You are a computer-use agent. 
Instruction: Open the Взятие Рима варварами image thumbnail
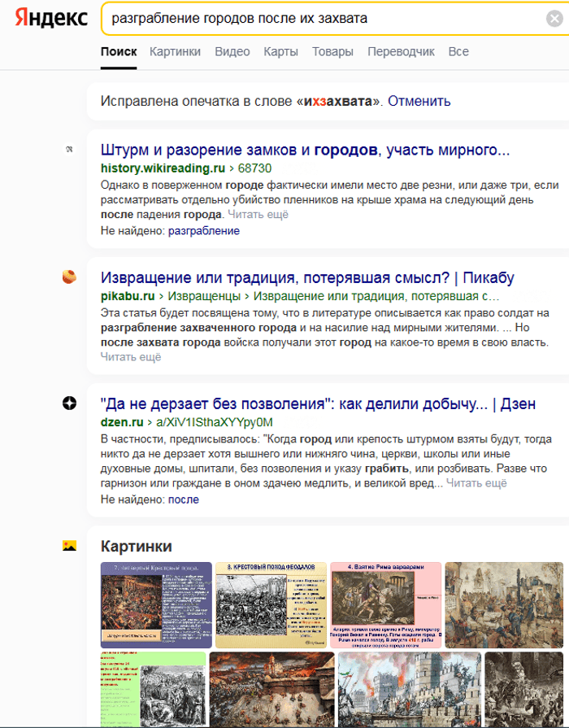pos(385,604)
